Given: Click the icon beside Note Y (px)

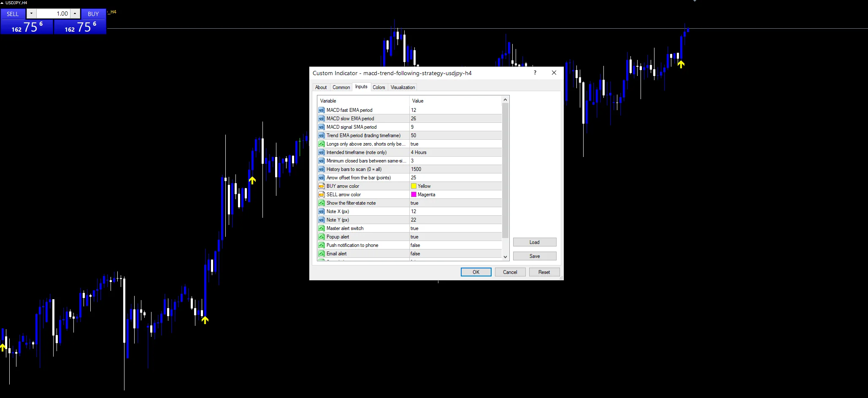Looking at the screenshot, I should tap(322, 220).
